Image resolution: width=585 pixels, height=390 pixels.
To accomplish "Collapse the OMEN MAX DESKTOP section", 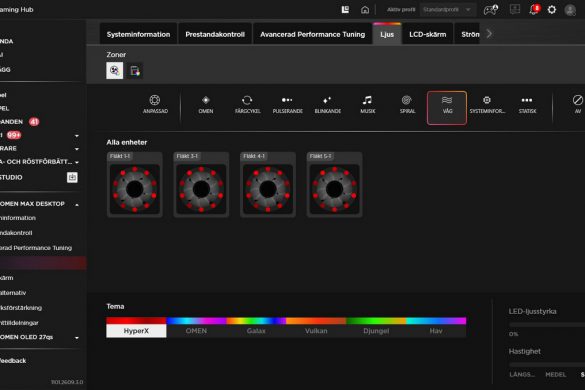I will pos(76,205).
